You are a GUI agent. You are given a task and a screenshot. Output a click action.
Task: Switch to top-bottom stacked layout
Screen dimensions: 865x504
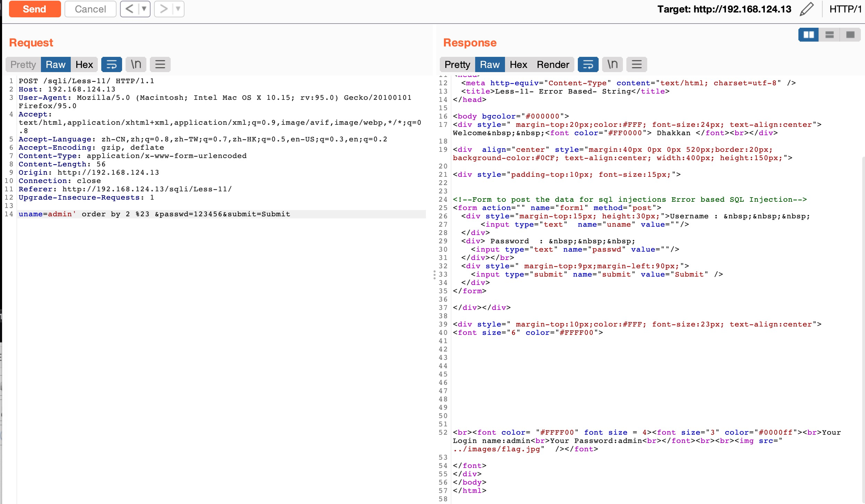click(x=829, y=35)
